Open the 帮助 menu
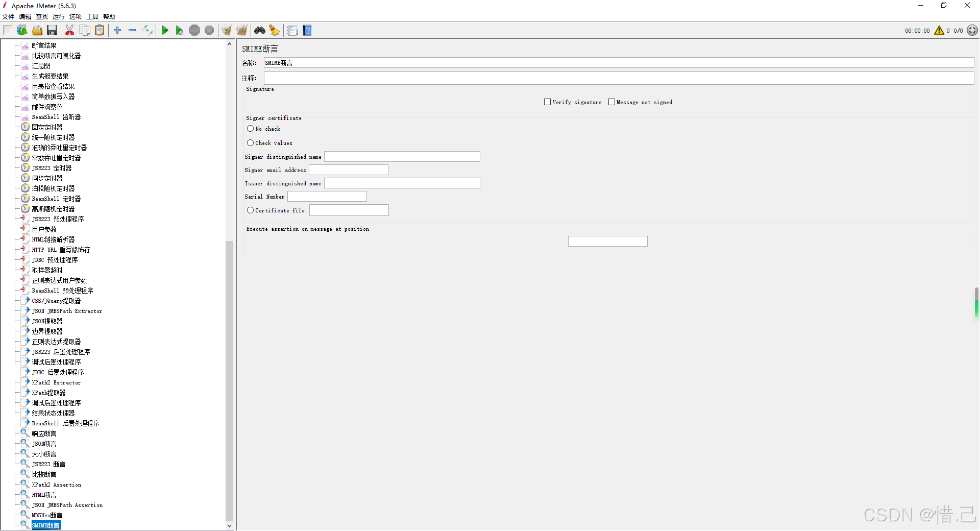Screen dimensions: 980x531 click(109, 17)
